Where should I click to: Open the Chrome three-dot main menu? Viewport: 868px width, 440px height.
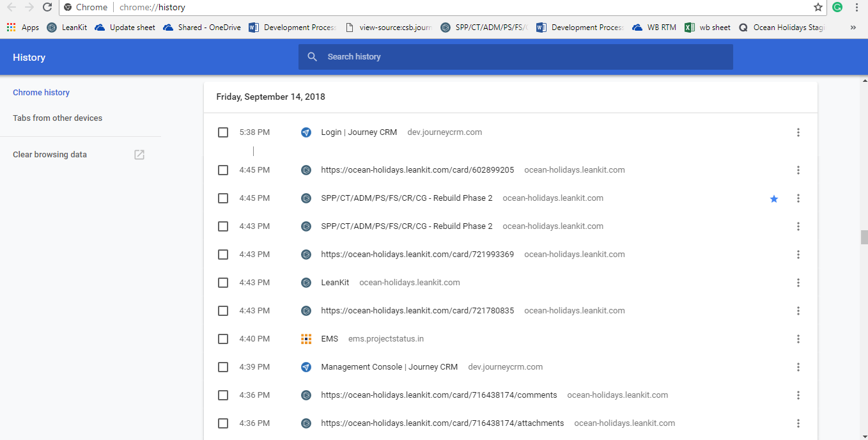tap(856, 7)
